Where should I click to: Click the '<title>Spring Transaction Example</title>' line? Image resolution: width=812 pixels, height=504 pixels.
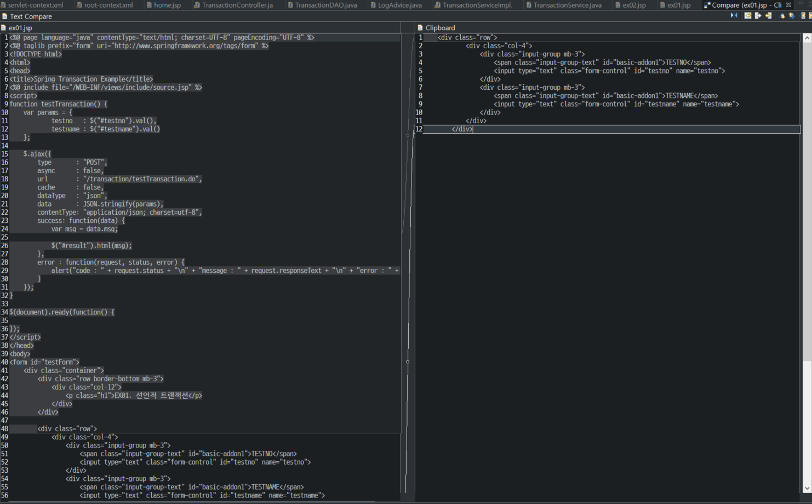(x=81, y=79)
